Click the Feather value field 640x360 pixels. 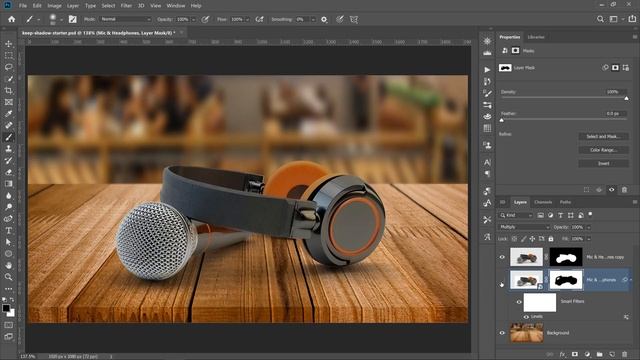[615, 113]
